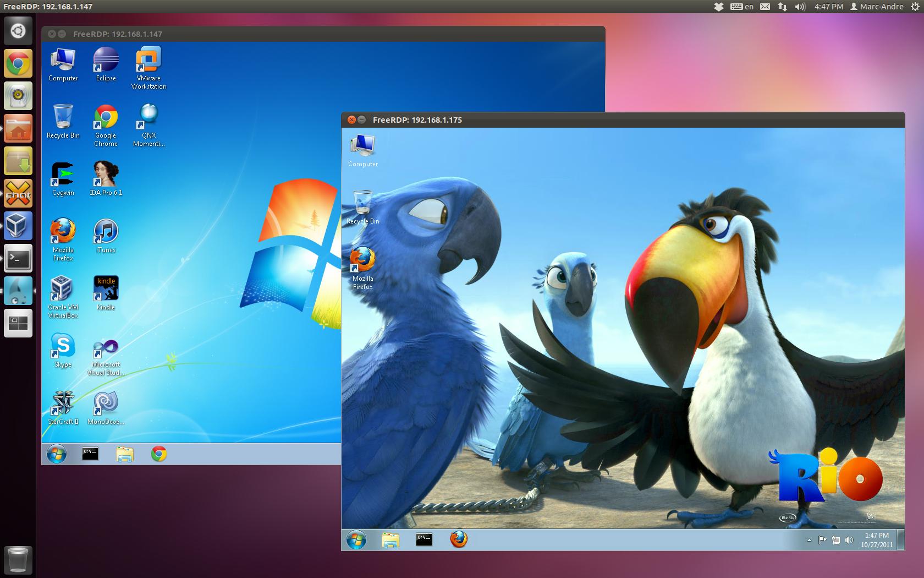The width and height of the screenshot is (924, 578).
Task: Click the 10/27/2011 clock in the taskbar
Action: 876,539
